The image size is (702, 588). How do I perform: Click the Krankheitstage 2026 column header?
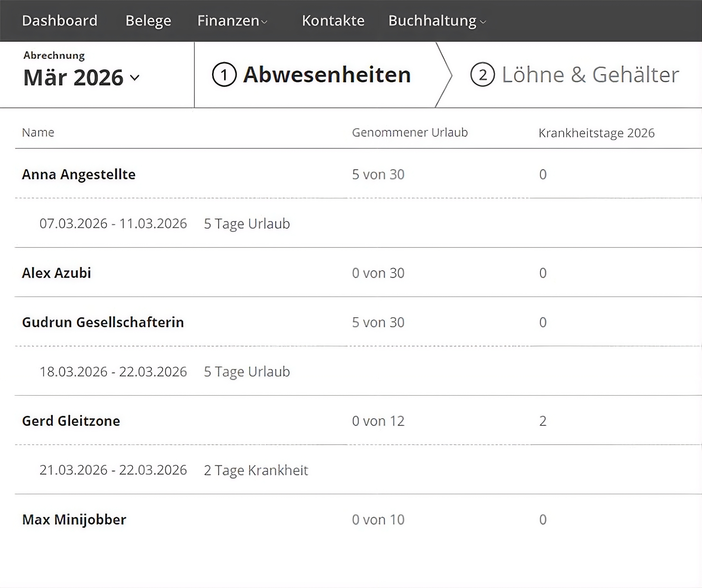click(596, 133)
